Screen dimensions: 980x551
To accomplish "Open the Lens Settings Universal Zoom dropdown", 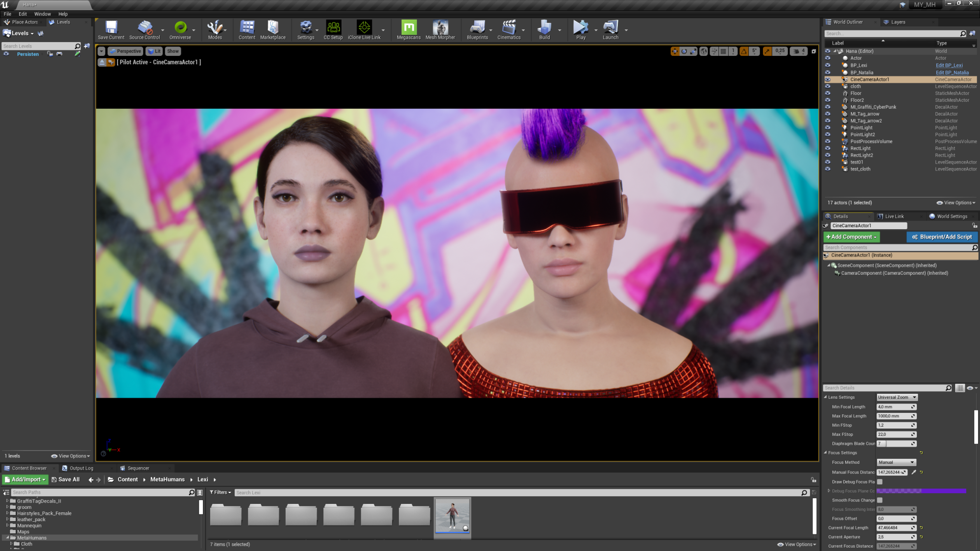I will tap(897, 397).
